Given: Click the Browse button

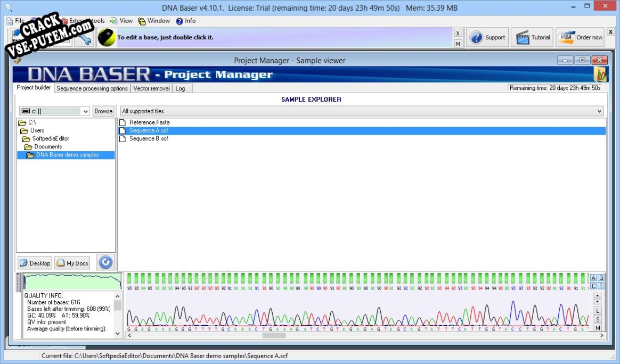Looking at the screenshot, I should tap(103, 111).
